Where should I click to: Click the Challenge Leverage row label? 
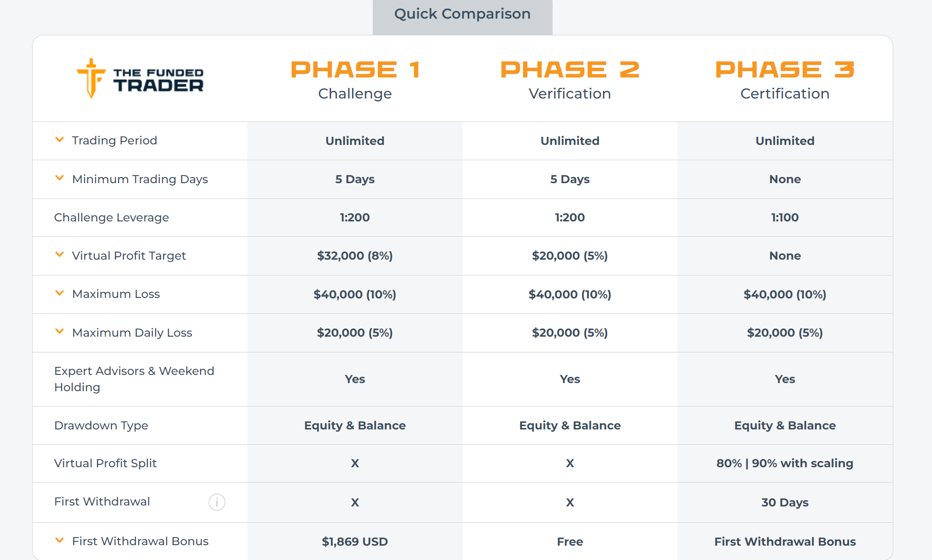pos(111,218)
